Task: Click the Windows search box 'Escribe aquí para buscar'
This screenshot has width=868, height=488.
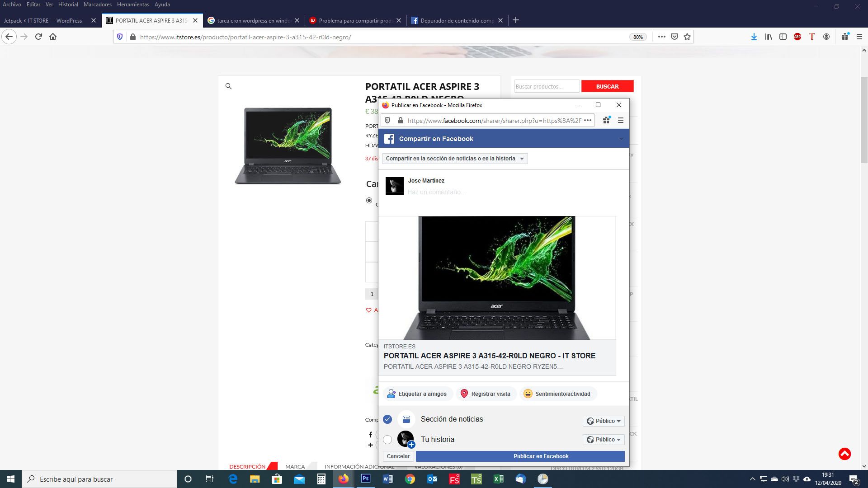Action: click(99, 479)
